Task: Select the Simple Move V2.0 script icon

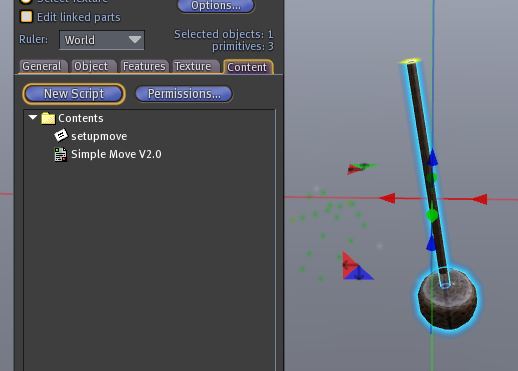Action: point(61,154)
